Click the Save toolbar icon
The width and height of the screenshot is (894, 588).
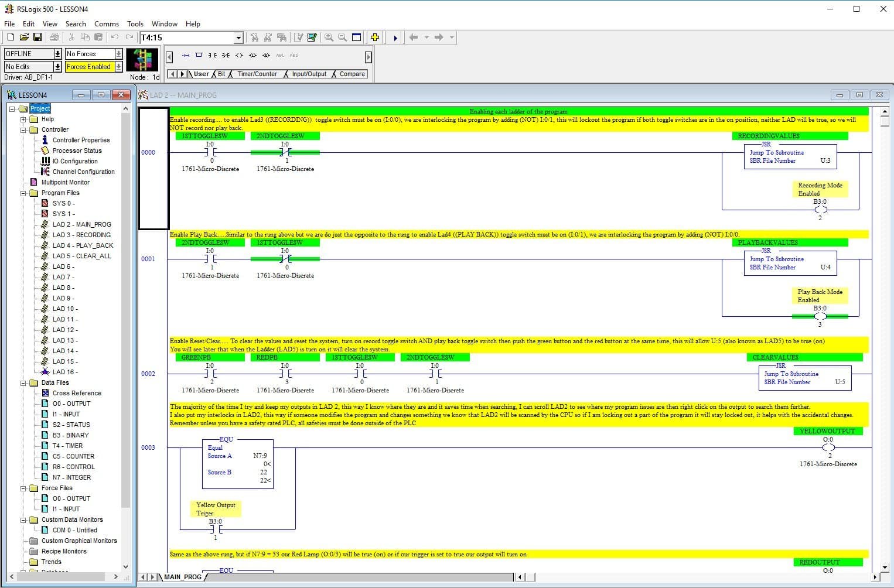click(x=37, y=37)
